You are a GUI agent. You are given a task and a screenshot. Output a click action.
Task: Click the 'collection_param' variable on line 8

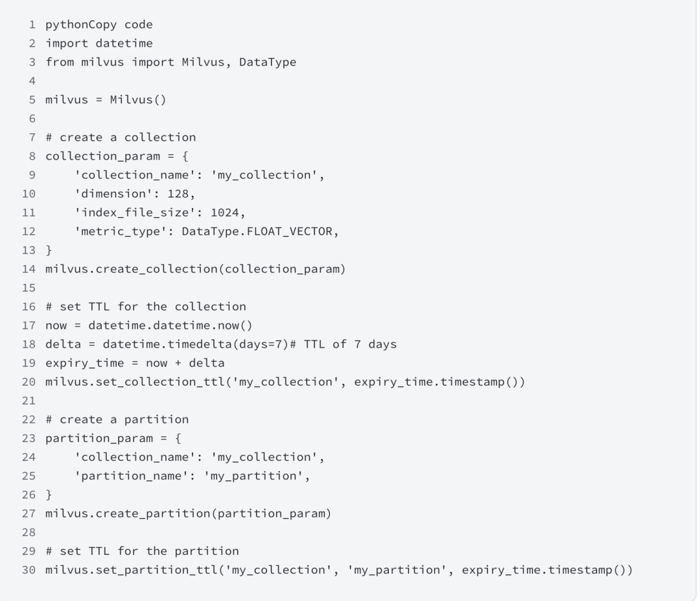pos(102,156)
